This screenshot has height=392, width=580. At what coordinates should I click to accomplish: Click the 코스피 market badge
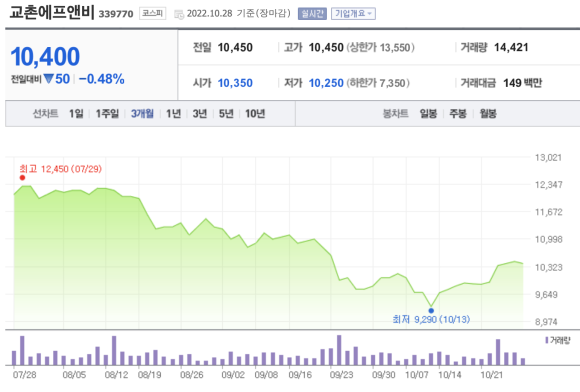152,14
